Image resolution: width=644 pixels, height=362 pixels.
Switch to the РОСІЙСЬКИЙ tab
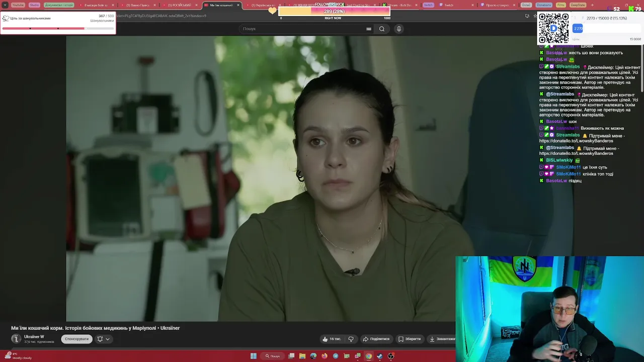(179, 5)
